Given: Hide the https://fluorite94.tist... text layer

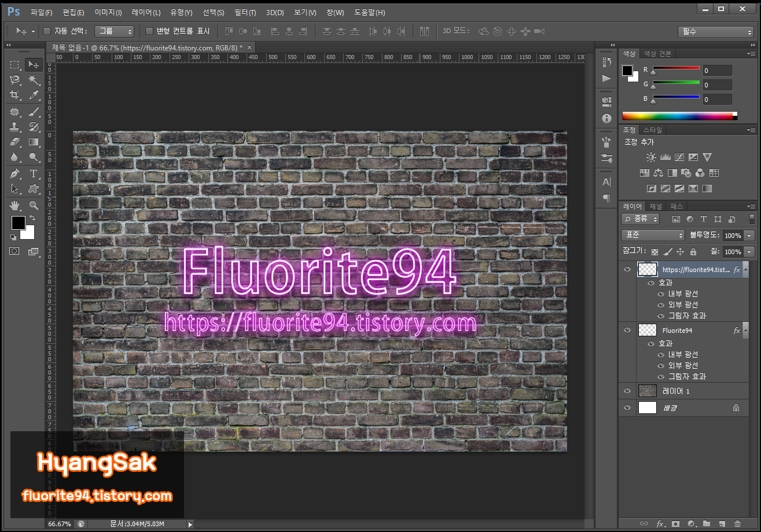Looking at the screenshot, I should 627,269.
